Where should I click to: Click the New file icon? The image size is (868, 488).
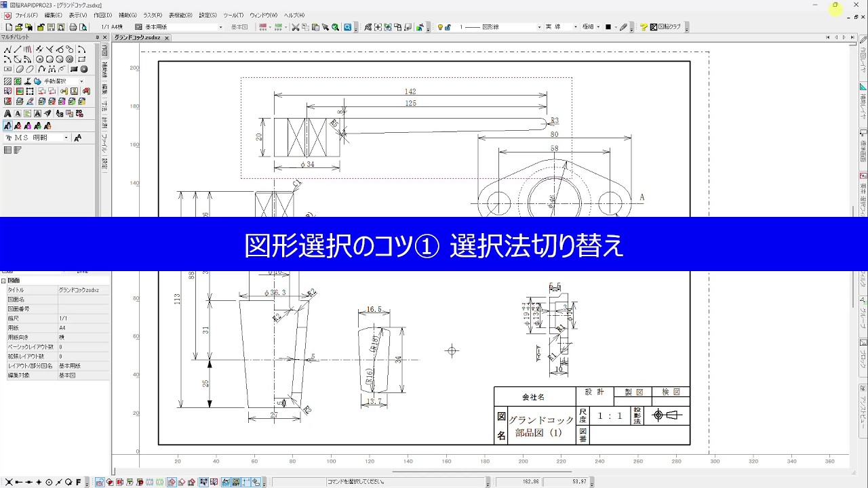[x=9, y=27]
